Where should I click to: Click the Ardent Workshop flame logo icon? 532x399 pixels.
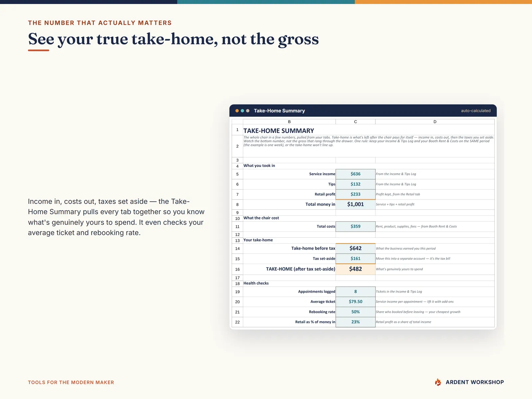[x=438, y=382]
